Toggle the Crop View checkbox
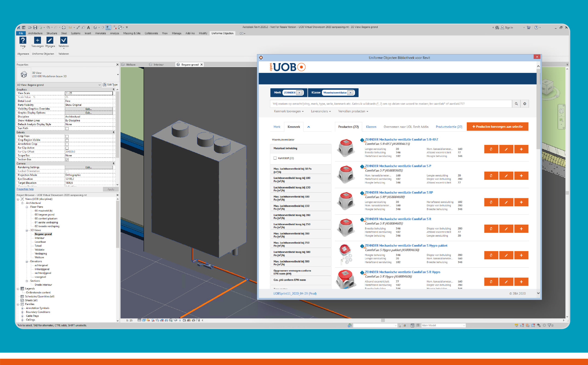The width and height of the screenshot is (588, 365). click(x=67, y=136)
